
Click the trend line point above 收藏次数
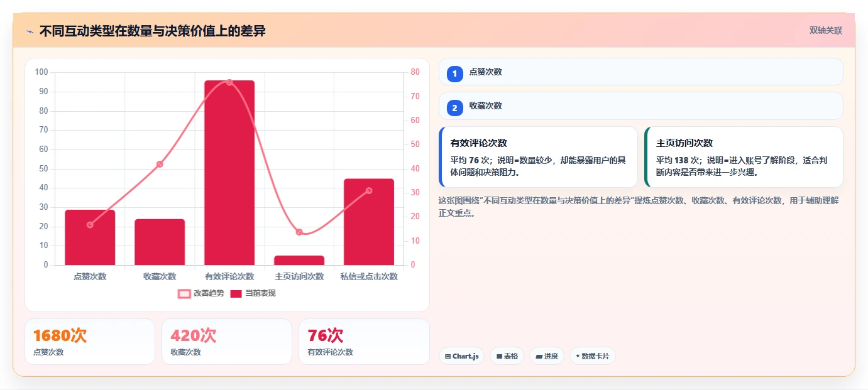click(160, 164)
